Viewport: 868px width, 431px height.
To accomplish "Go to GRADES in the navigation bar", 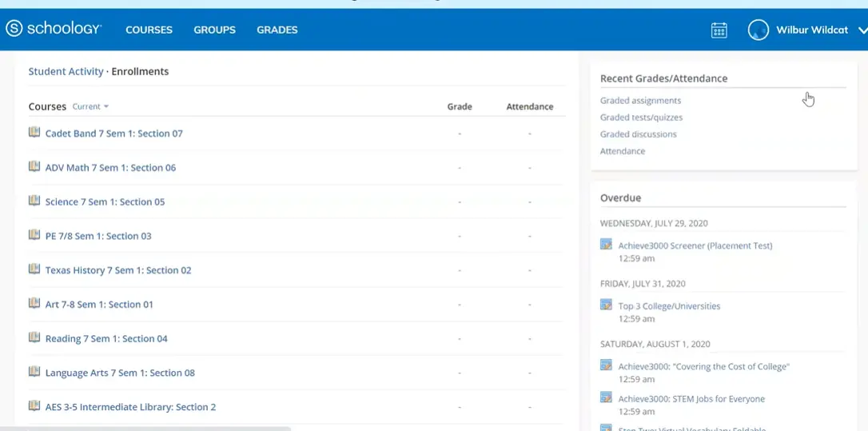I will pos(277,30).
